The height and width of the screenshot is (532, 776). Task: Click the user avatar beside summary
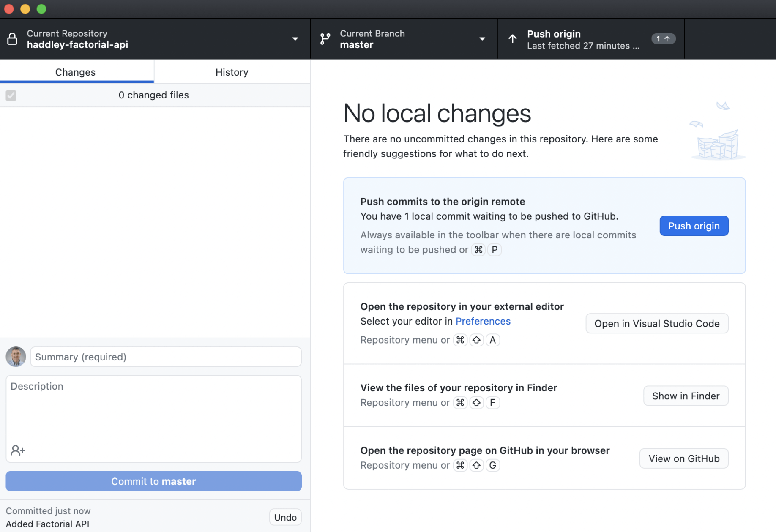pyautogui.click(x=16, y=357)
